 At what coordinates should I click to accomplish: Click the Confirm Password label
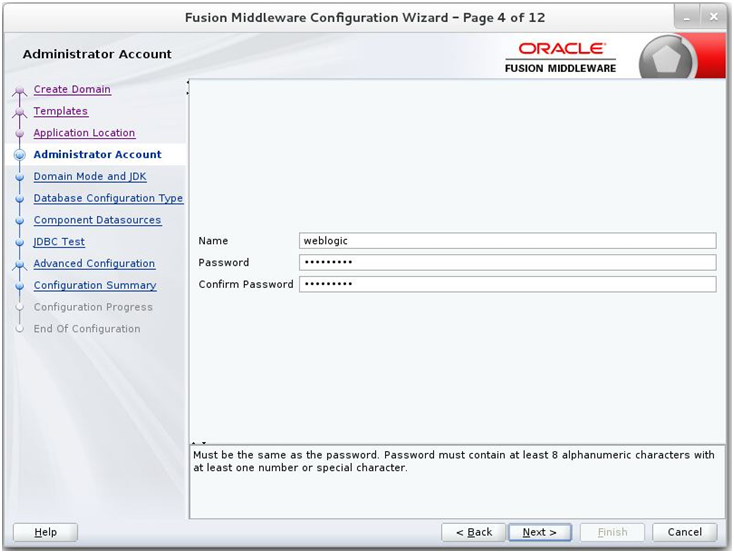246,284
